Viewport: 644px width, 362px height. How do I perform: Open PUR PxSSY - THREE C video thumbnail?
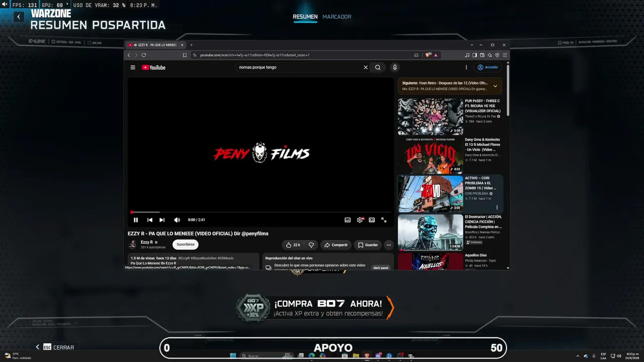pyautogui.click(x=431, y=117)
